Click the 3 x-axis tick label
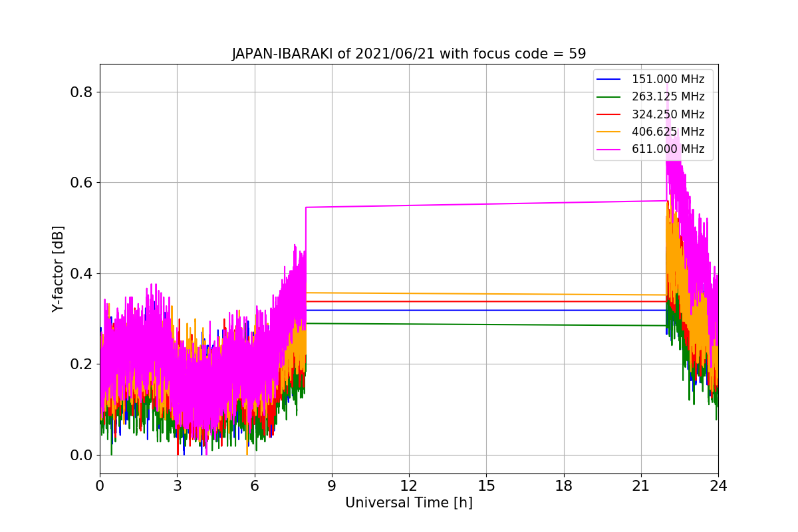Image resolution: width=798 pixels, height=532 pixels. [177, 486]
